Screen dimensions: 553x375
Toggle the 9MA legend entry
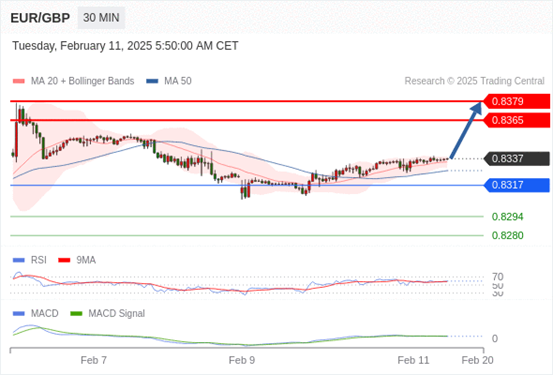click(x=77, y=260)
